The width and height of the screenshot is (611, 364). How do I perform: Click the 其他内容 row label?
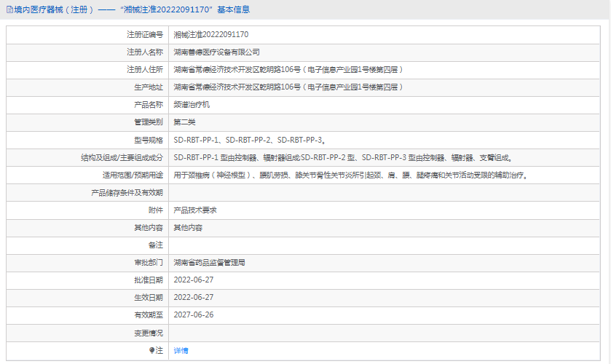tap(149, 228)
